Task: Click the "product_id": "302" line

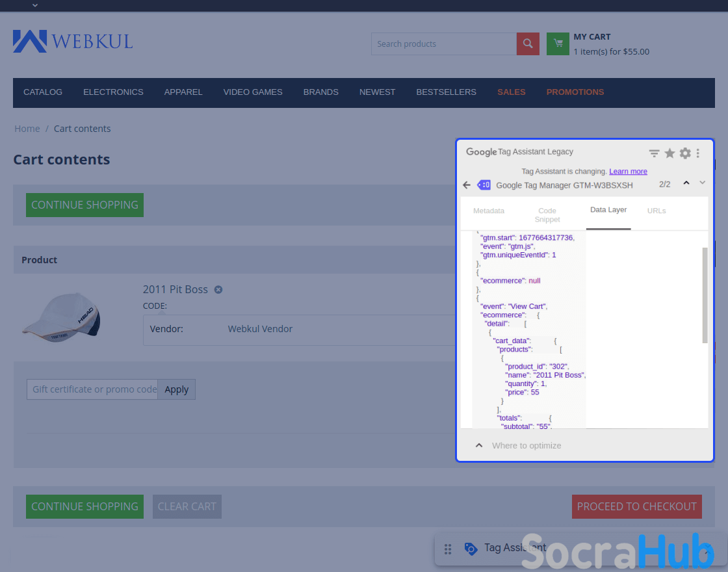Action: (537, 367)
